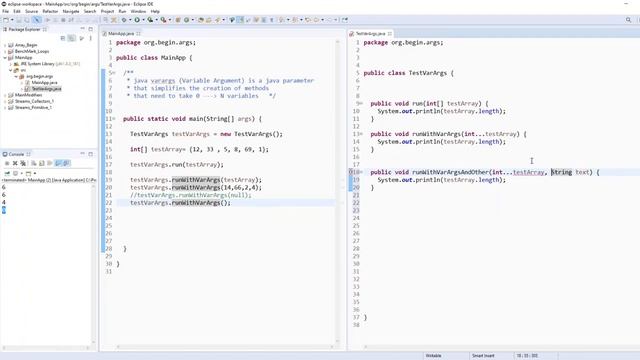The width and height of the screenshot is (640, 360).
Task: Expand the Streams_Collectors_1 project
Action: (x=5, y=101)
